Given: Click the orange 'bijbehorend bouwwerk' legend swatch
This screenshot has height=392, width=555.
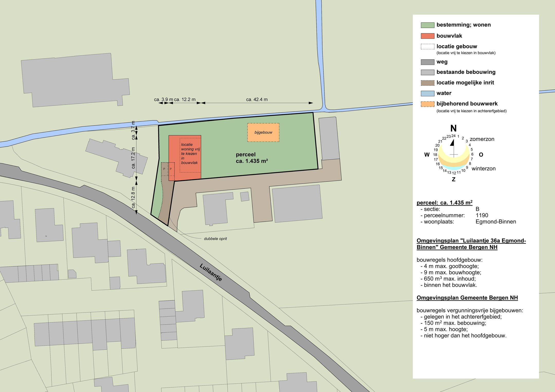Looking at the screenshot, I should point(427,104).
